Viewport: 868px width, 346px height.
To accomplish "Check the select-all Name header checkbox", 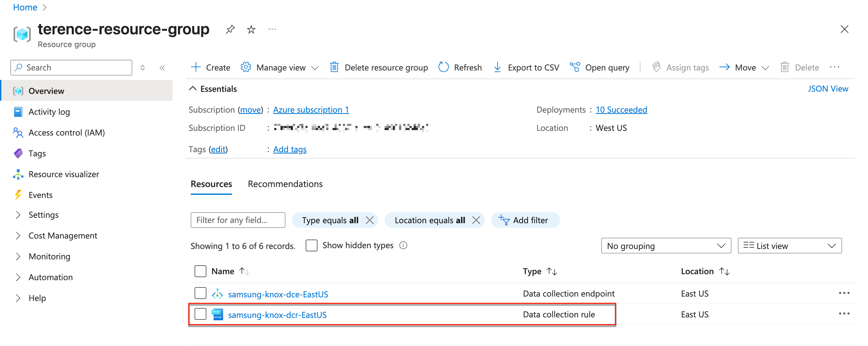I will point(200,271).
